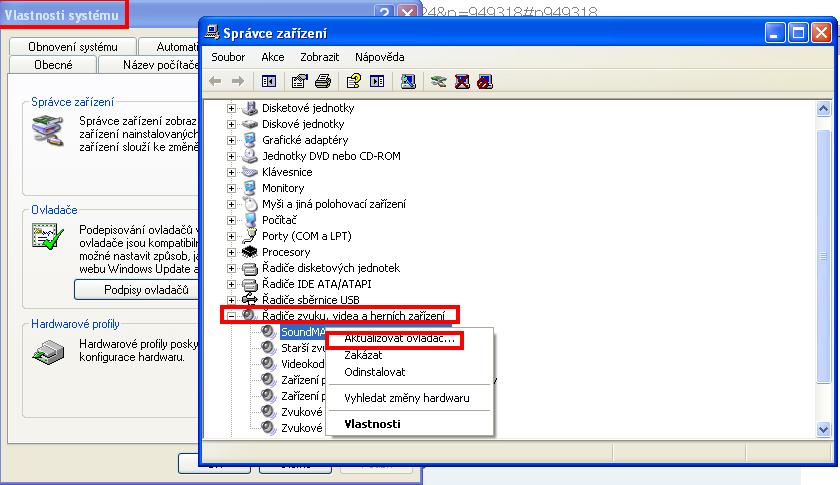Choose Vlastnosti from the context menu
Screen dimensions: 840x485
[x=372, y=424]
